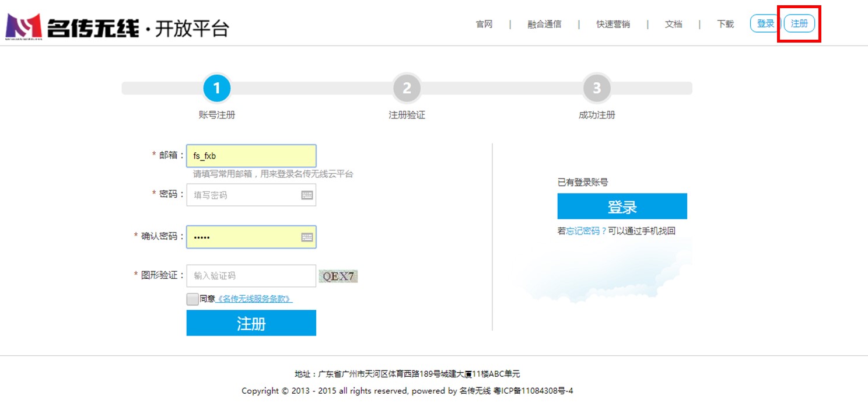Refresh the QEX7 captcha image
This screenshot has height=413, width=868.
(338, 276)
